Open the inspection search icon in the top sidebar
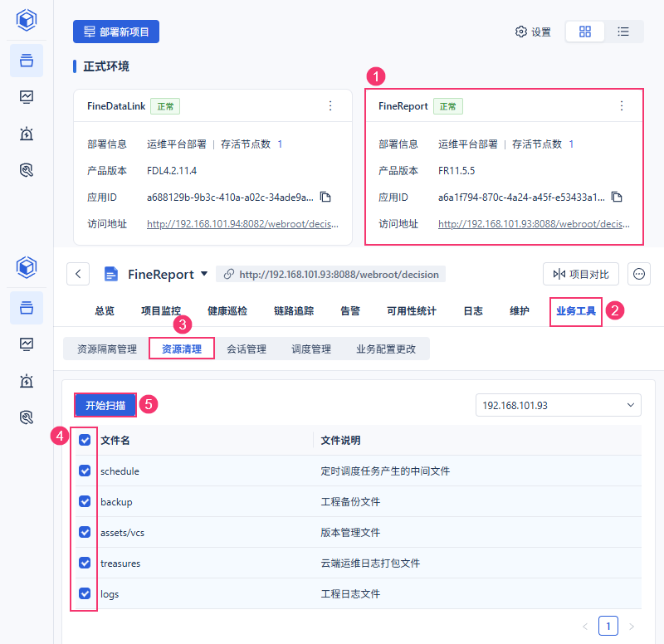 pyautogui.click(x=27, y=170)
